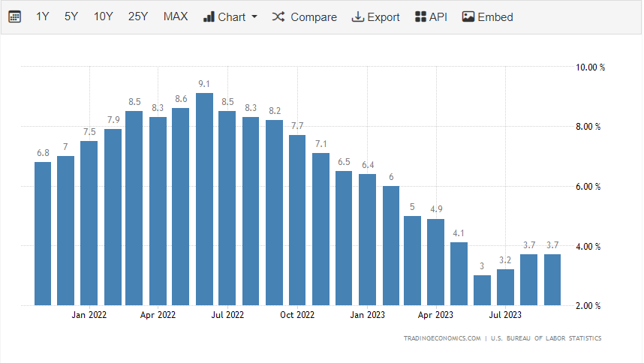Select the 1Y time range

tap(43, 16)
